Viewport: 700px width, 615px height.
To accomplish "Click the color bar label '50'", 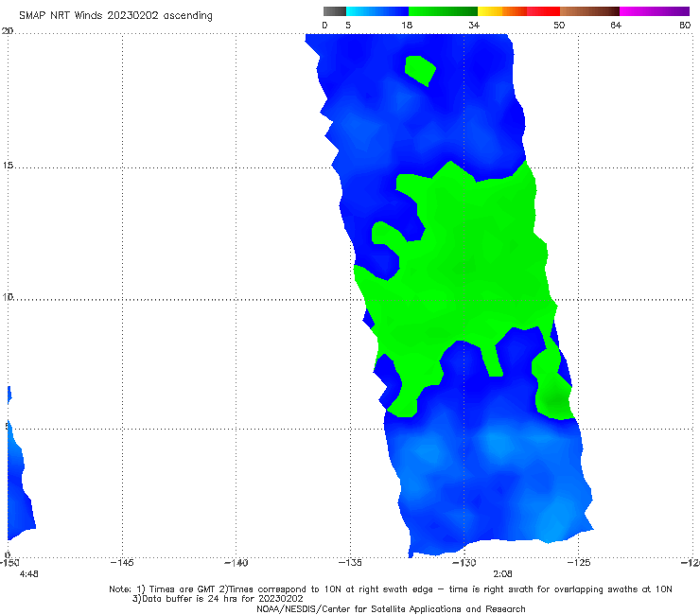I will (559, 25).
